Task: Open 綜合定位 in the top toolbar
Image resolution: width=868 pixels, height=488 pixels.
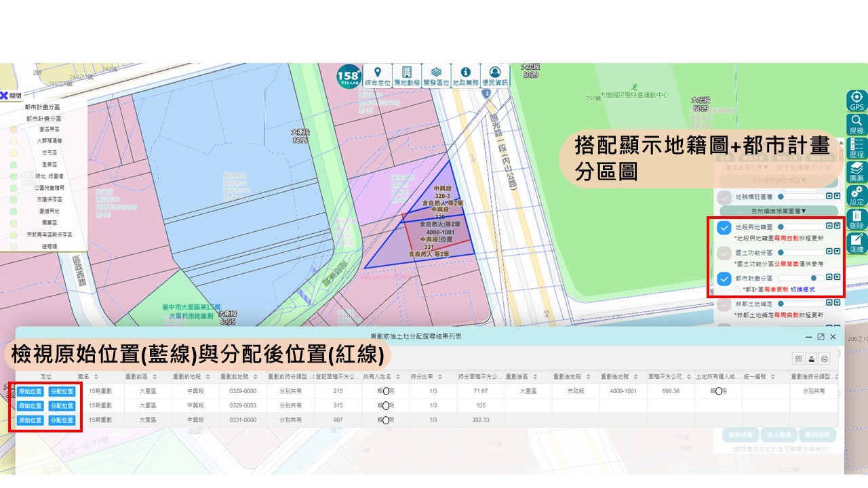Action: tap(378, 75)
